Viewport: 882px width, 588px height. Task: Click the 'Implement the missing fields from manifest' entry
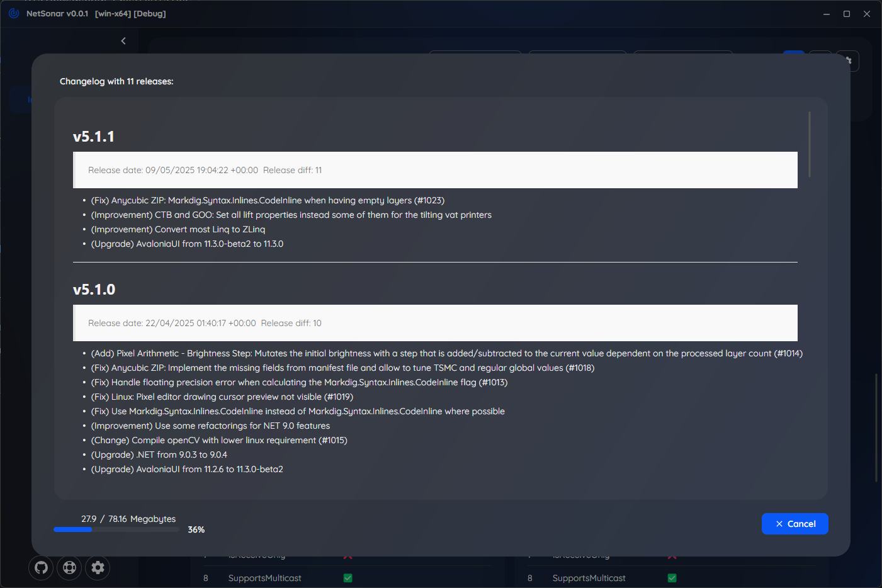(x=342, y=368)
